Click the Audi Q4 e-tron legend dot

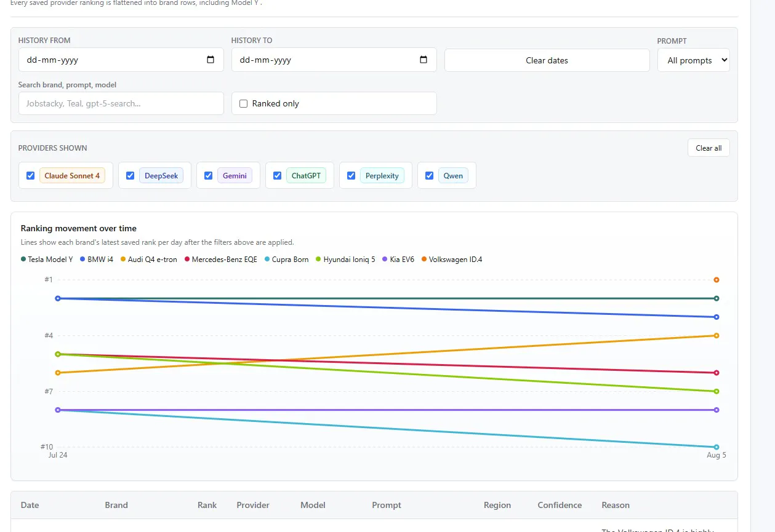[123, 260]
